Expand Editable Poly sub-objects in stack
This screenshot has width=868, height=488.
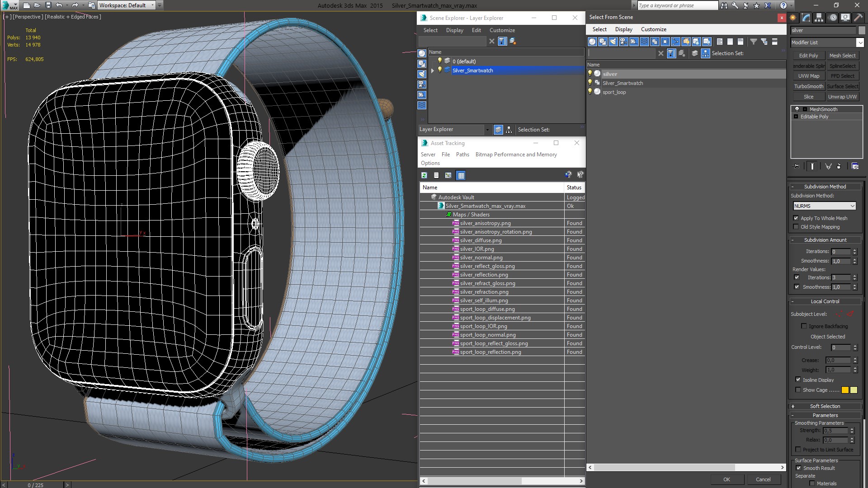pyautogui.click(x=796, y=117)
